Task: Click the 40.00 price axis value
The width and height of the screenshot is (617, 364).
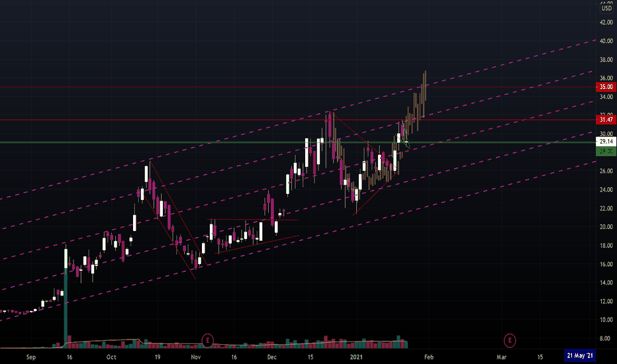Action: pos(606,41)
